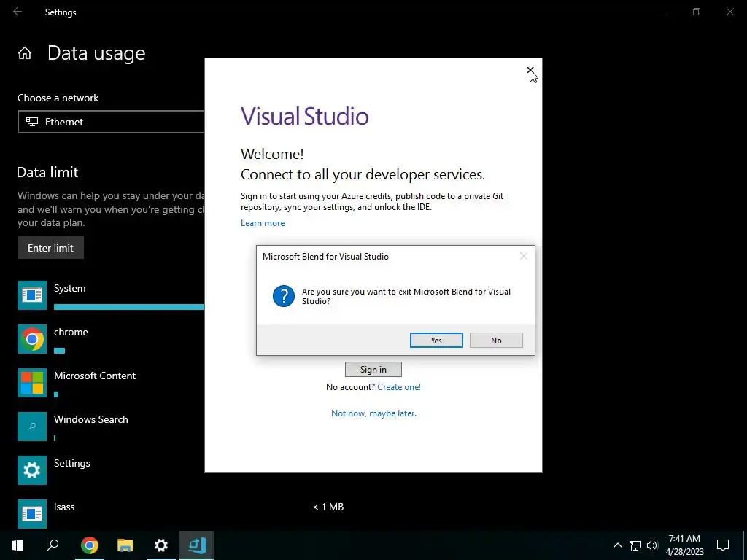Click No in the Blend exit dialog
This screenshot has height=560, width=747.
(x=496, y=340)
